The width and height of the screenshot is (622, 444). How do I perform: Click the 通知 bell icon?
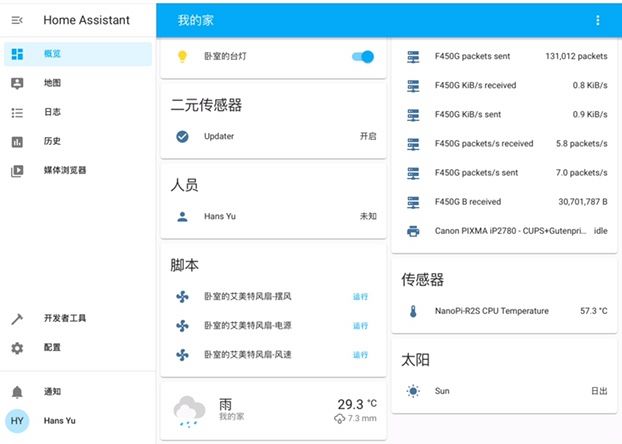click(17, 392)
